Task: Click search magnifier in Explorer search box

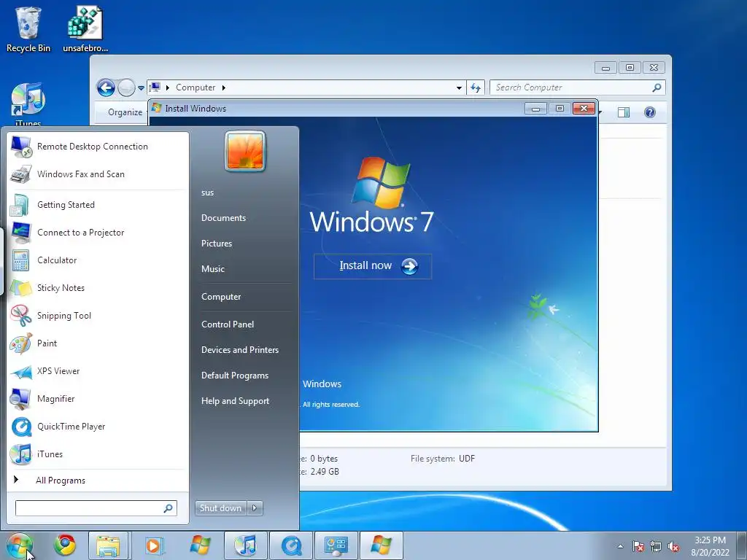Action: tap(657, 87)
